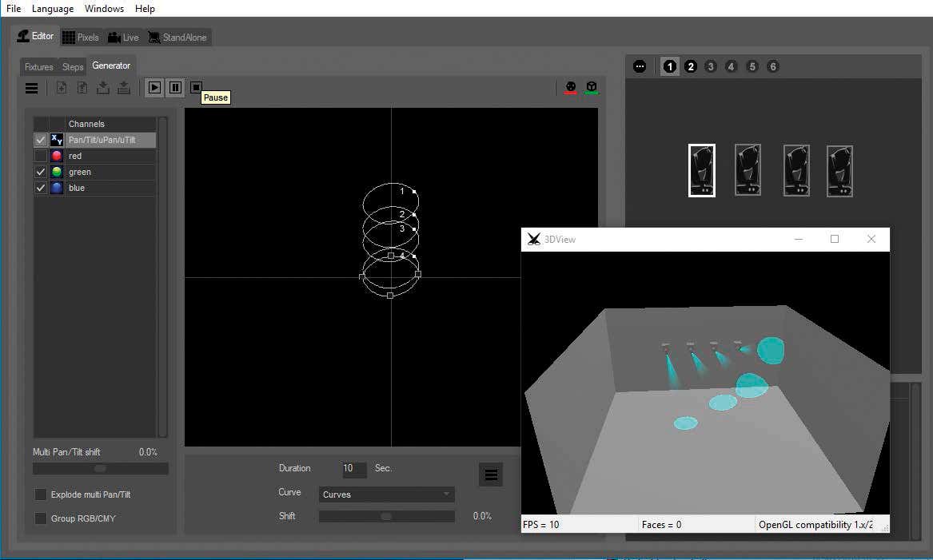Enable the red channel checkbox
This screenshot has height=560, width=933.
coord(41,156)
